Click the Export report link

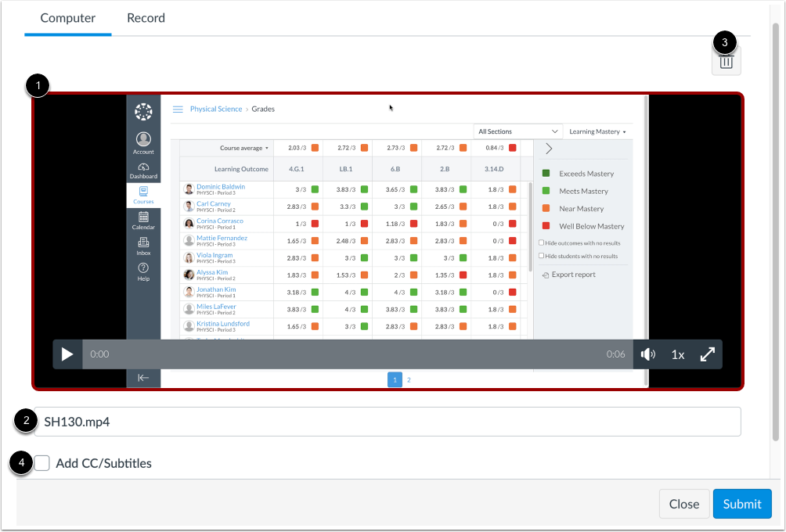tap(569, 275)
